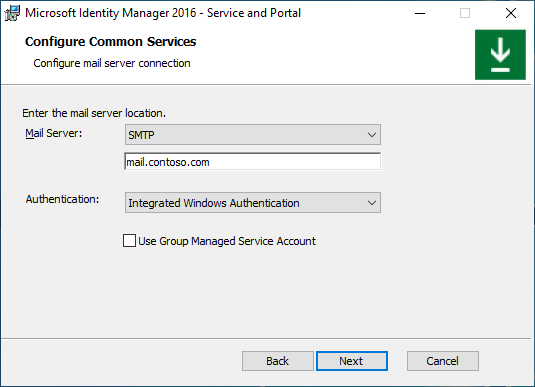Click the installer icon in title bar
This screenshot has height=387, width=535.
click(x=12, y=13)
